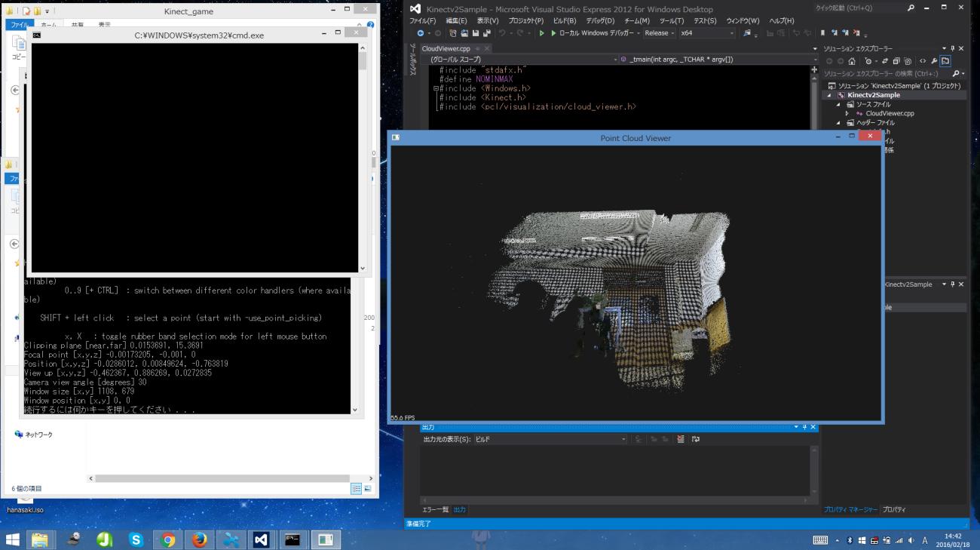Image resolution: width=980 pixels, height=550 pixels.
Task: Click the find in files toolbar icon
Action: coord(747,33)
